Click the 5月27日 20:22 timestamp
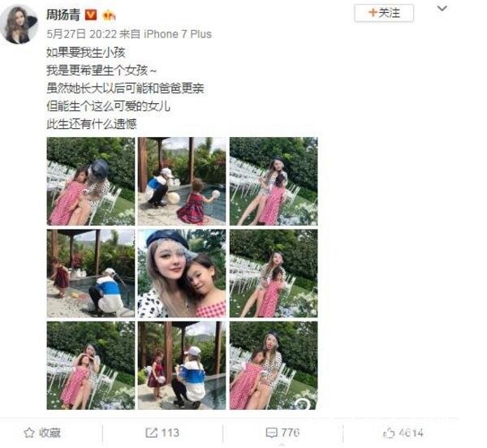487x448 pixels. [x=82, y=34]
